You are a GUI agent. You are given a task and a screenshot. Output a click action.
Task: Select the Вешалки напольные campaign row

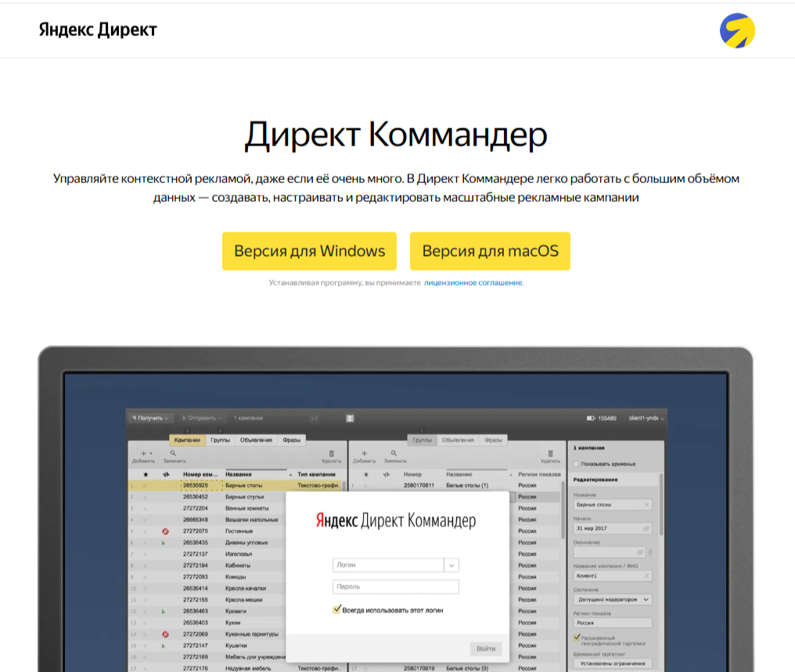[x=208, y=519]
